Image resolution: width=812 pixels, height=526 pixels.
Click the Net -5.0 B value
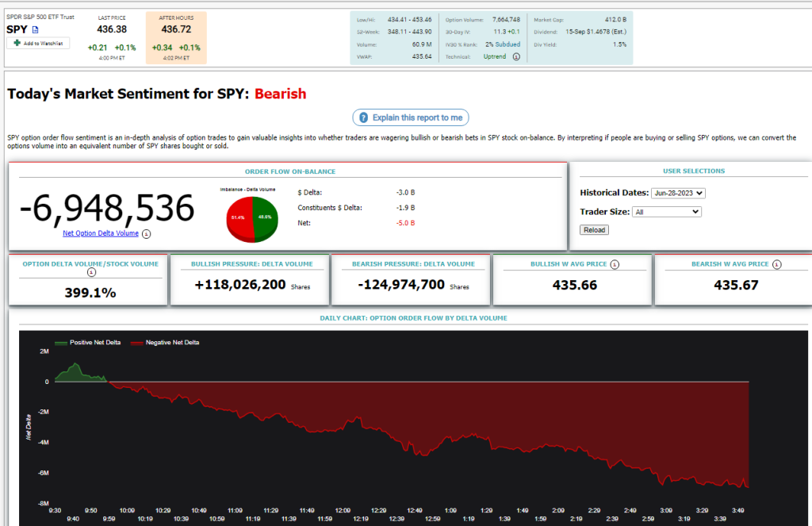405,224
